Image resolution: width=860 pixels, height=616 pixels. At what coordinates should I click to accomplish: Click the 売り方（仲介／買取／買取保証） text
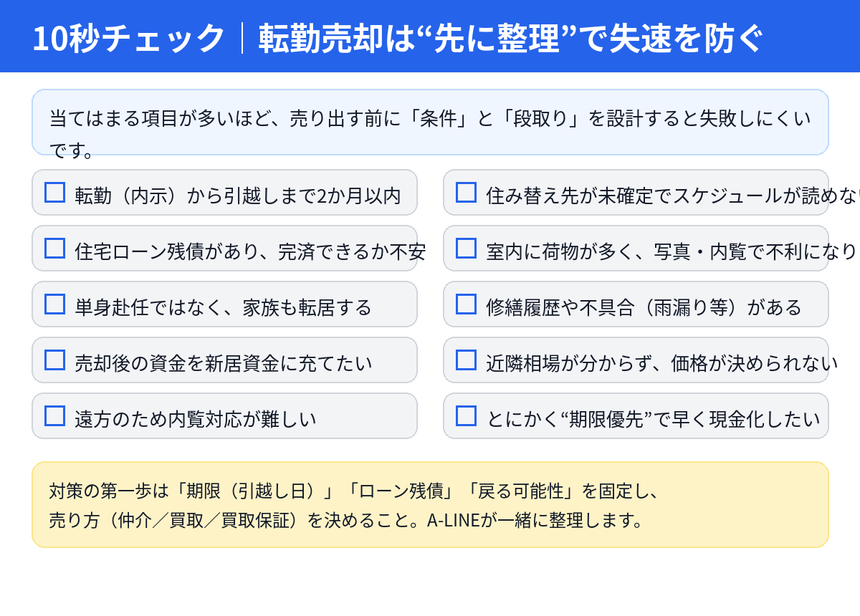[x=173, y=520]
